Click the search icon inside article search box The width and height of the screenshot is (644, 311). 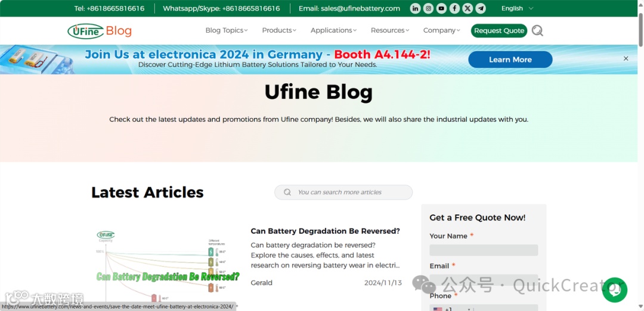287,192
